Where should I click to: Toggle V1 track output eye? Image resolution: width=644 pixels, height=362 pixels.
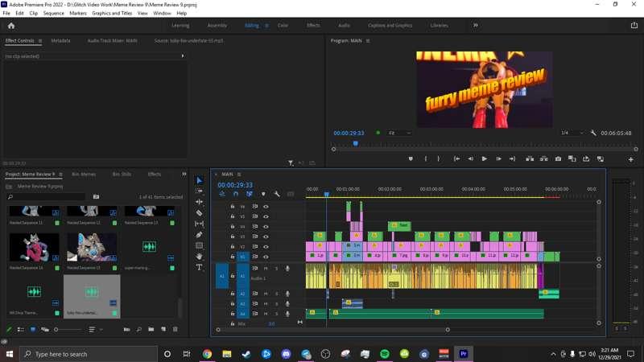(x=266, y=257)
